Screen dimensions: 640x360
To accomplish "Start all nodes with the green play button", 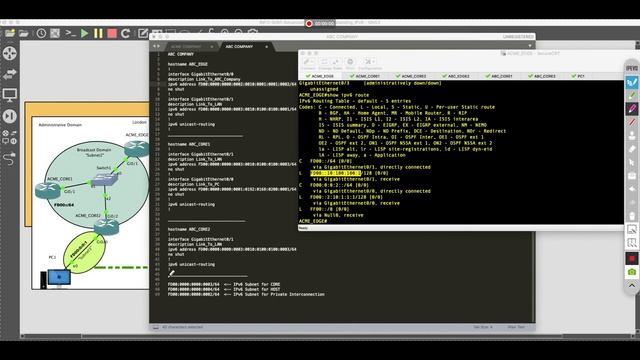I will tap(84, 33).
